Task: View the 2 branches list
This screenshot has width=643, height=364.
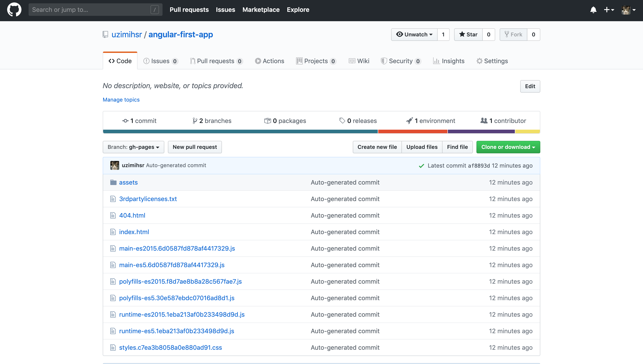Action: click(212, 121)
